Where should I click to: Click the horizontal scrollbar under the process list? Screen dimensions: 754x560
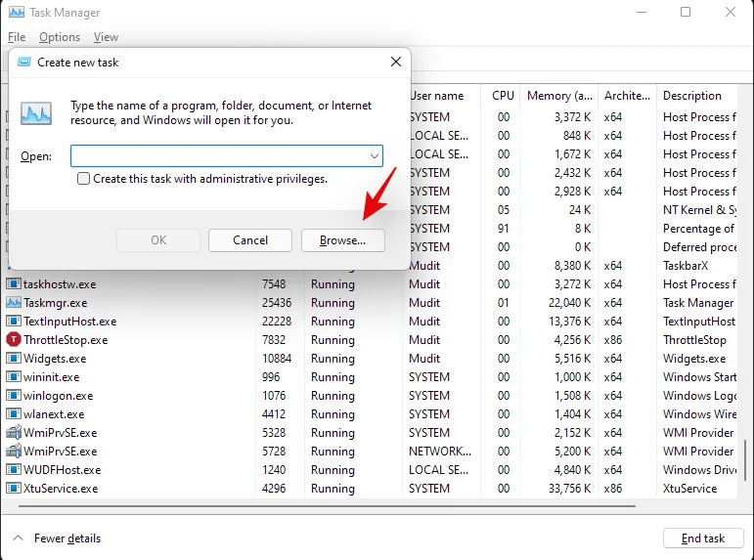[327, 506]
